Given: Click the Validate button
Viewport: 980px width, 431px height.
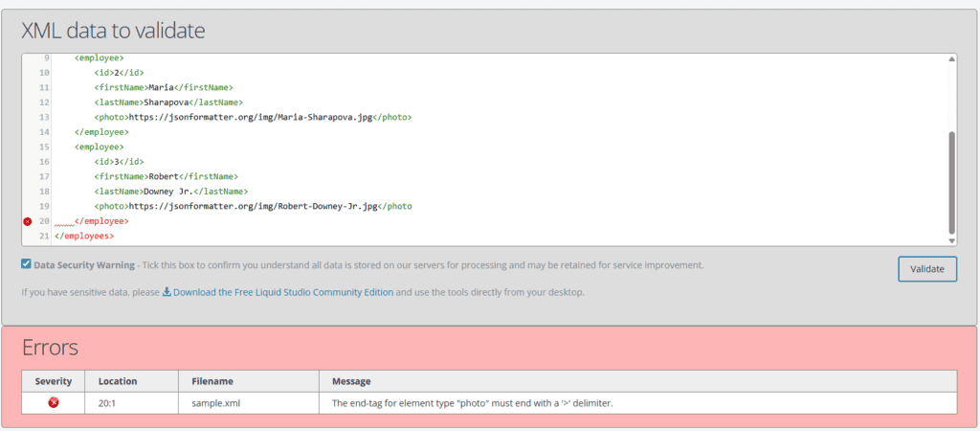Looking at the screenshot, I should [x=927, y=269].
